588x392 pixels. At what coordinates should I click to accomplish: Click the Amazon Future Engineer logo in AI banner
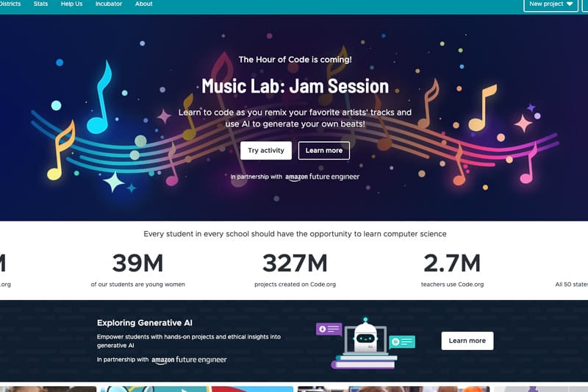[189, 360]
